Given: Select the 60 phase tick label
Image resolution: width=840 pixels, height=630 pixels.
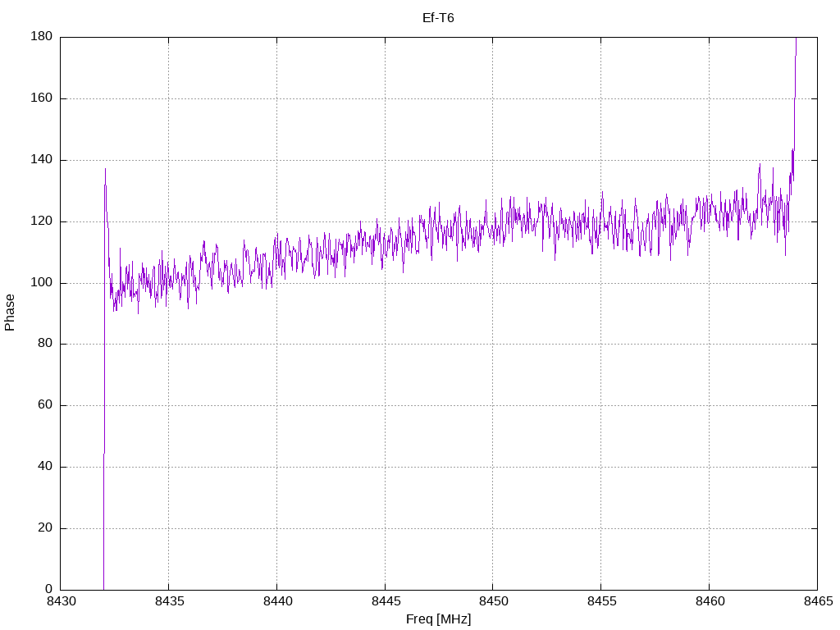Looking at the screenshot, I should pyautogui.click(x=45, y=405).
